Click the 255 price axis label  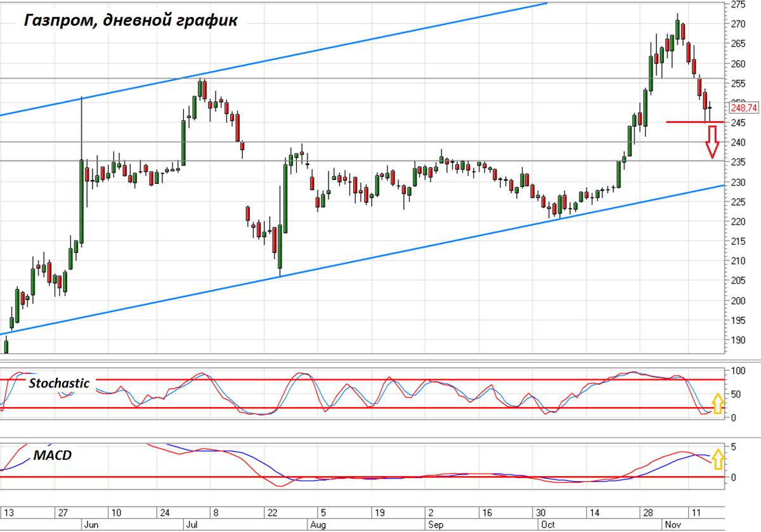click(738, 83)
